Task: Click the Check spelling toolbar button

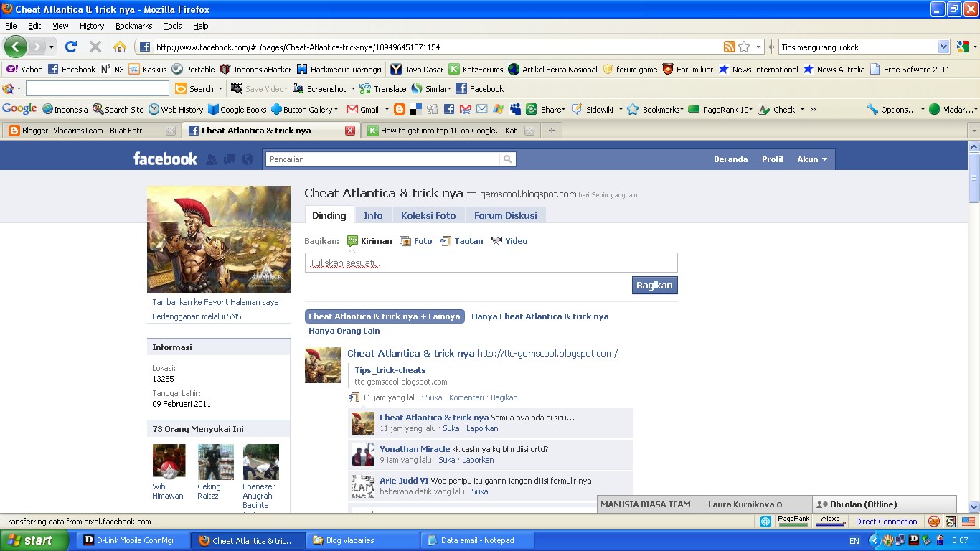Action: point(778,110)
